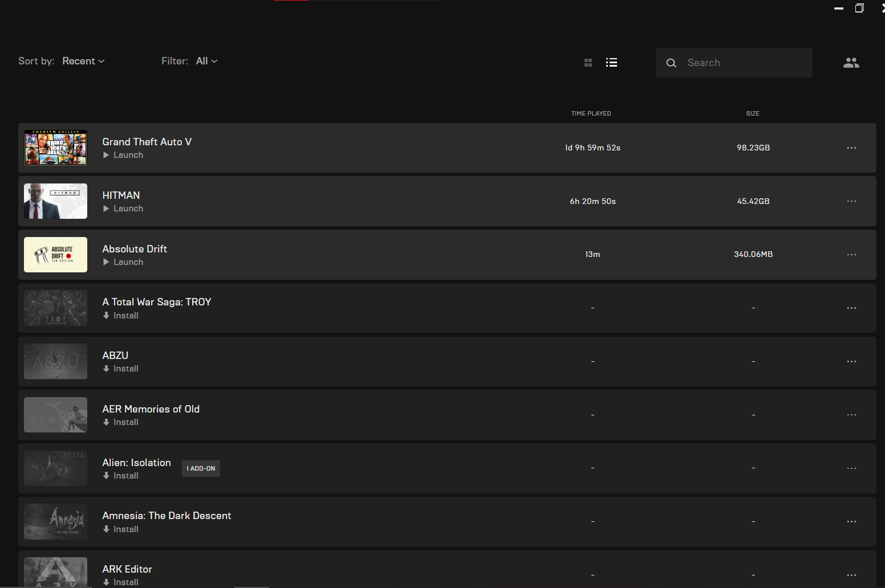Open the Sort by Recent dropdown
The image size is (885, 588).
83,61
